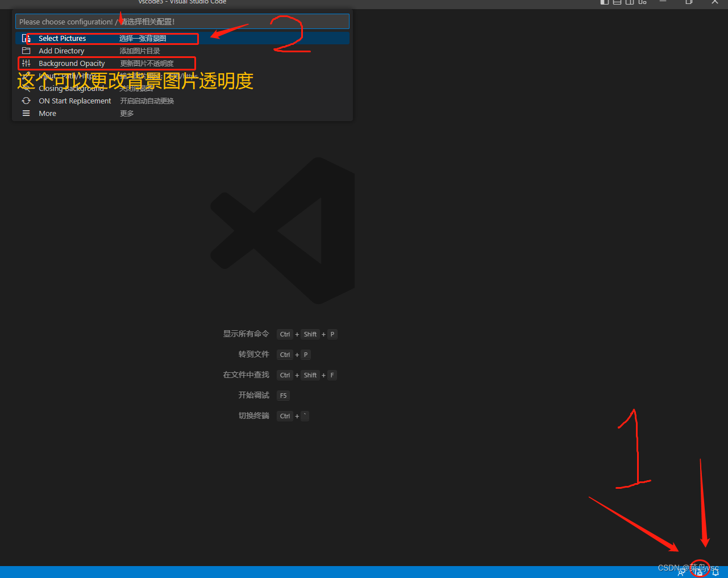Click the F5 key badge

(283, 396)
